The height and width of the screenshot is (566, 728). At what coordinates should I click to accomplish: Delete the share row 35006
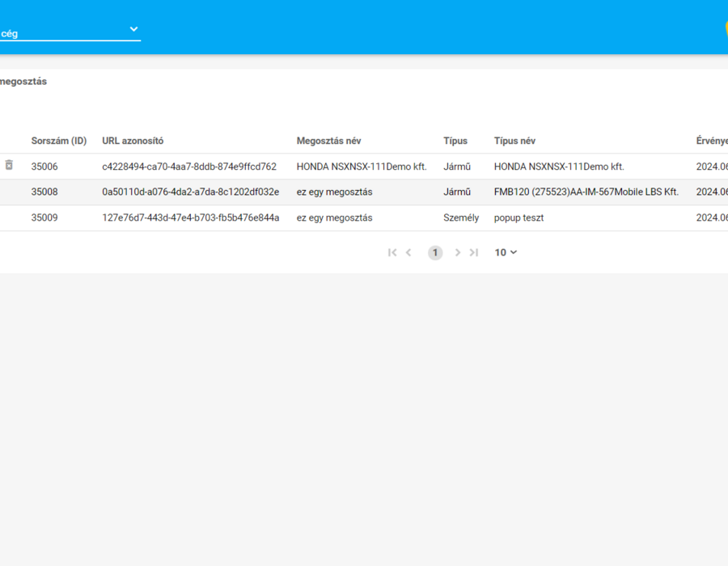[x=9, y=165]
